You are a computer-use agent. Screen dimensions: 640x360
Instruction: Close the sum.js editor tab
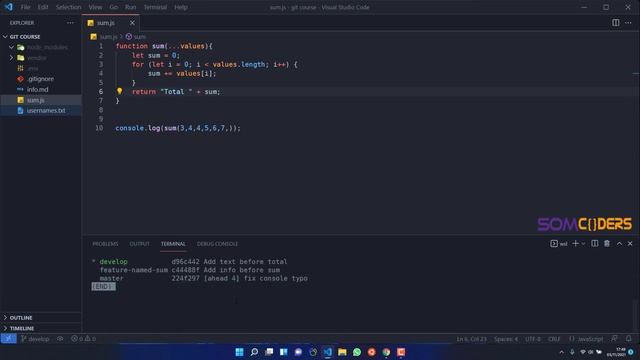pos(132,23)
